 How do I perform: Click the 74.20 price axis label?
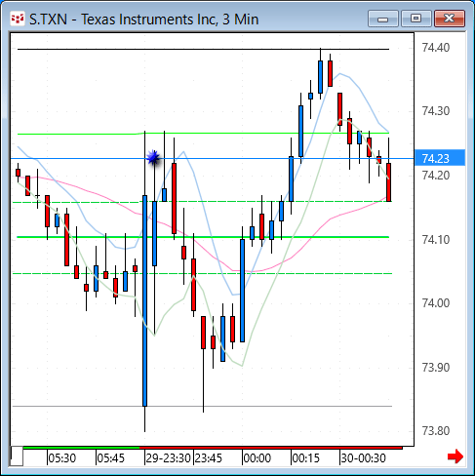(436, 176)
